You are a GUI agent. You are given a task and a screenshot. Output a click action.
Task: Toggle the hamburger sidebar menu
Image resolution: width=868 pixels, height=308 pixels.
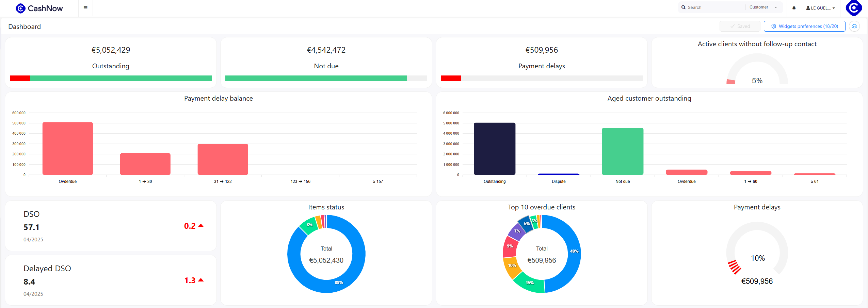[x=85, y=8]
